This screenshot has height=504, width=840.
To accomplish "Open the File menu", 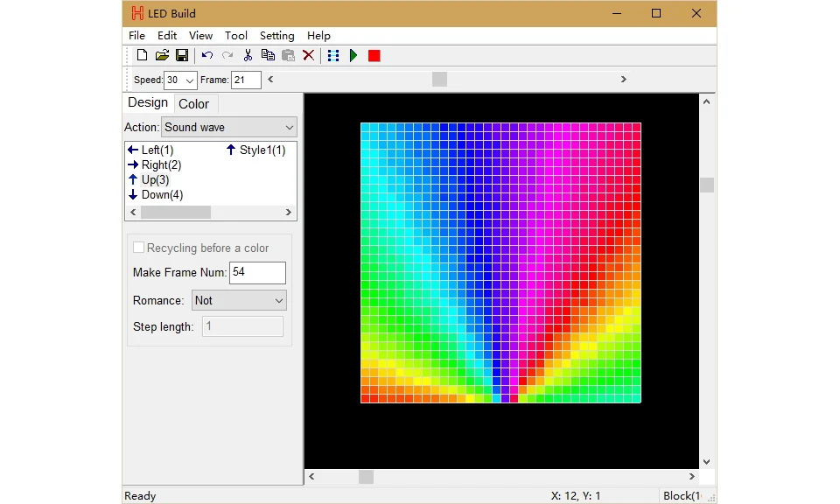I will (x=136, y=35).
